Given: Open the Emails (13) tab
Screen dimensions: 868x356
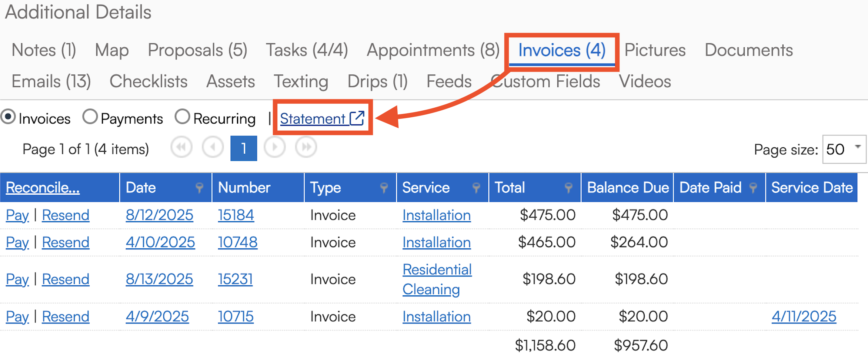Looking at the screenshot, I should (51, 81).
